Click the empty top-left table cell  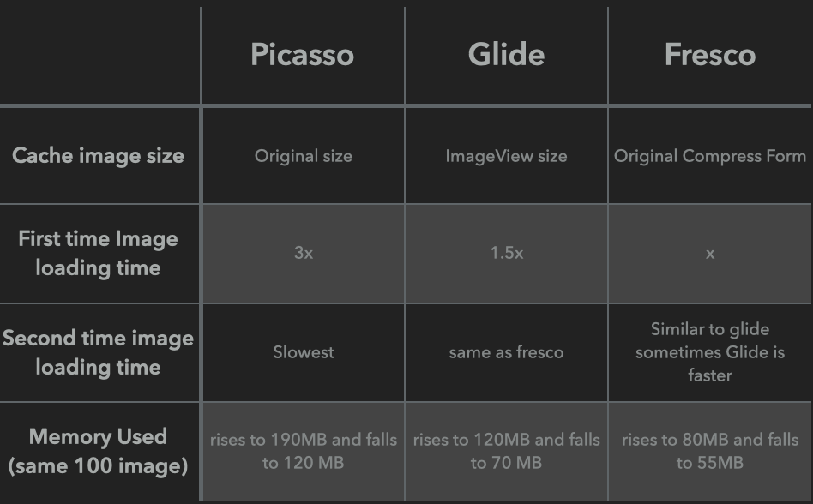(x=99, y=55)
